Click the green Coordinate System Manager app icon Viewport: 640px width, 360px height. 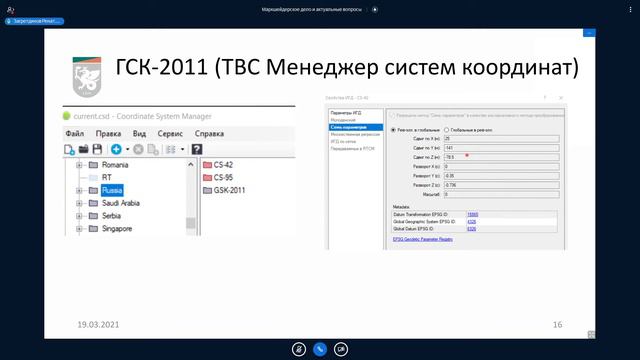67,116
